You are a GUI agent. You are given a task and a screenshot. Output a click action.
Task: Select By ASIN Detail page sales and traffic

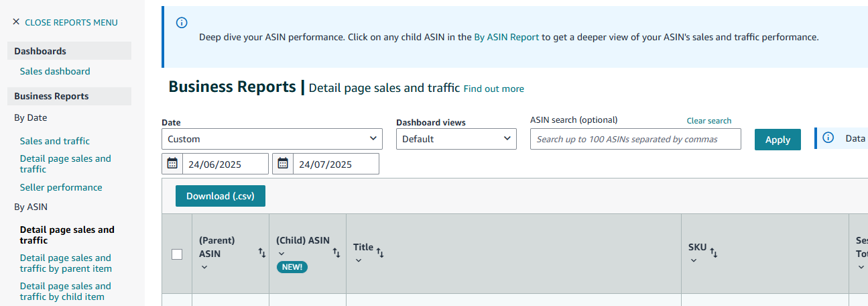pyautogui.click(x=67, y=235)
